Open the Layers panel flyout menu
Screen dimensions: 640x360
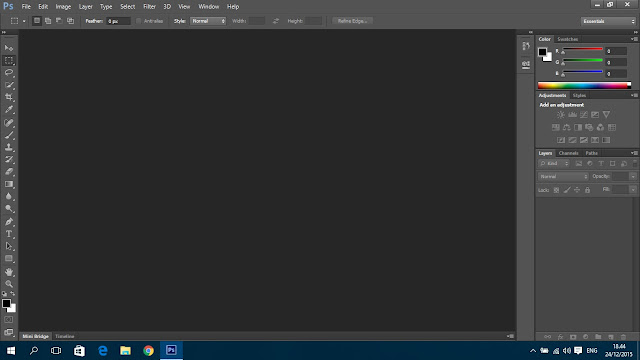click(x=635, y=153)
